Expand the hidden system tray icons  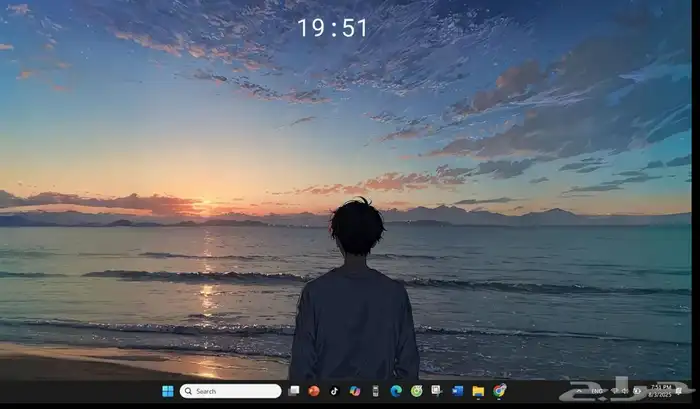(579, 391)
